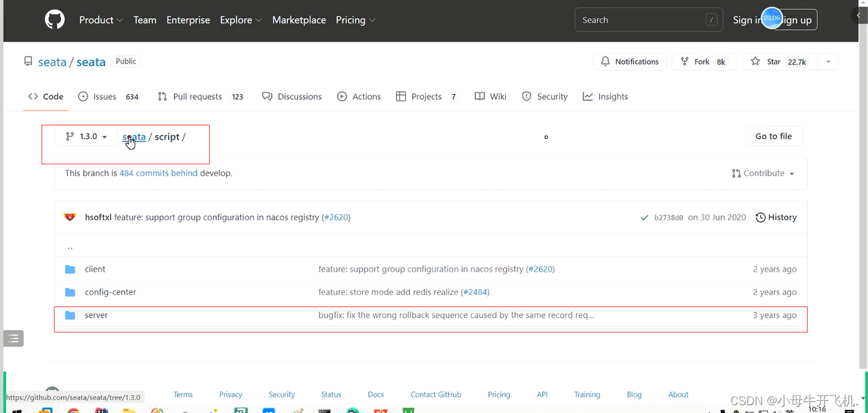Open the Blog footer link
Screen dimensions: 868x413
coord(634,395)
